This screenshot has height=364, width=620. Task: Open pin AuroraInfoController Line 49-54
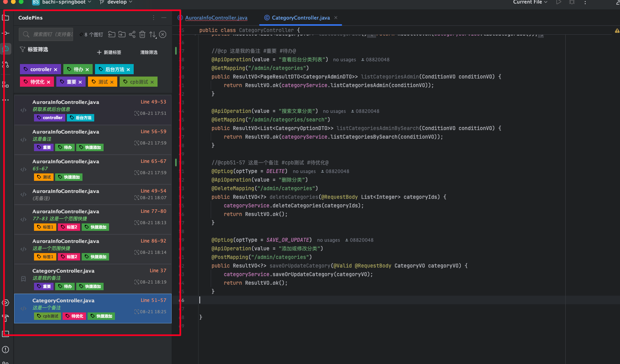[x=93, y=194]
